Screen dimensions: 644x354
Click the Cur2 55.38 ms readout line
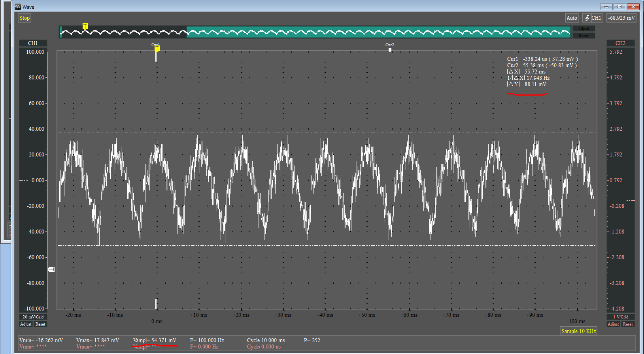(x=542, y=65)
